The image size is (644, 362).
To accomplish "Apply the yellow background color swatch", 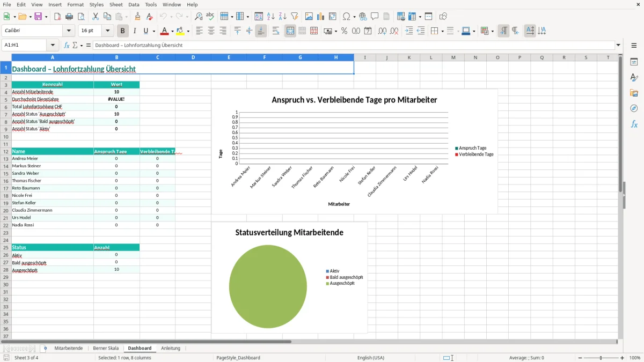I will coord(180,31).
